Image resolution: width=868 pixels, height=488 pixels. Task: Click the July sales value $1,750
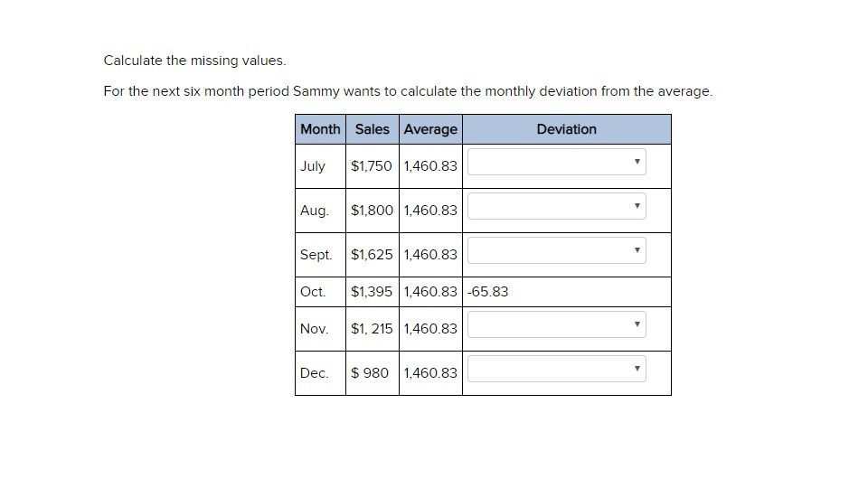[x=372, y=166]
